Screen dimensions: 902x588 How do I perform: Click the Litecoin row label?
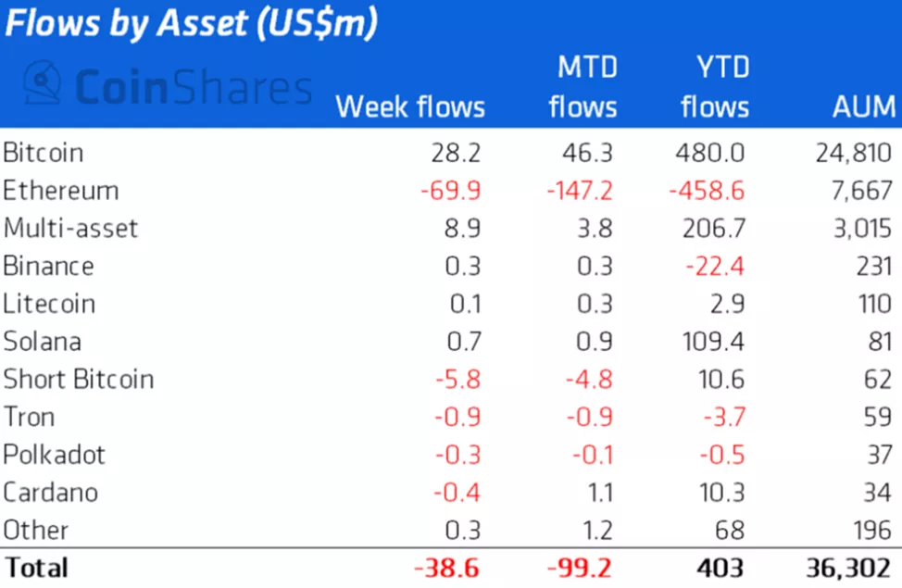pyautogui.click(x=48, y=304)
